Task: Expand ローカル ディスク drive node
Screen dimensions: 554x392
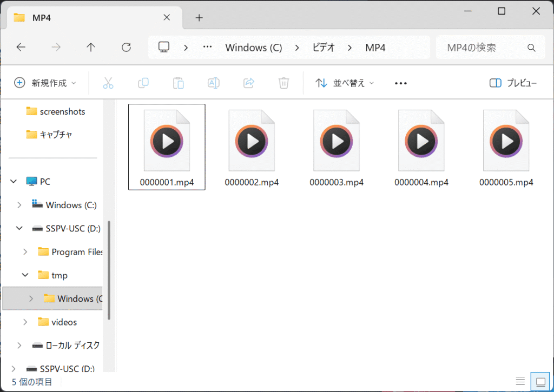Action: (x=19, y=346)
